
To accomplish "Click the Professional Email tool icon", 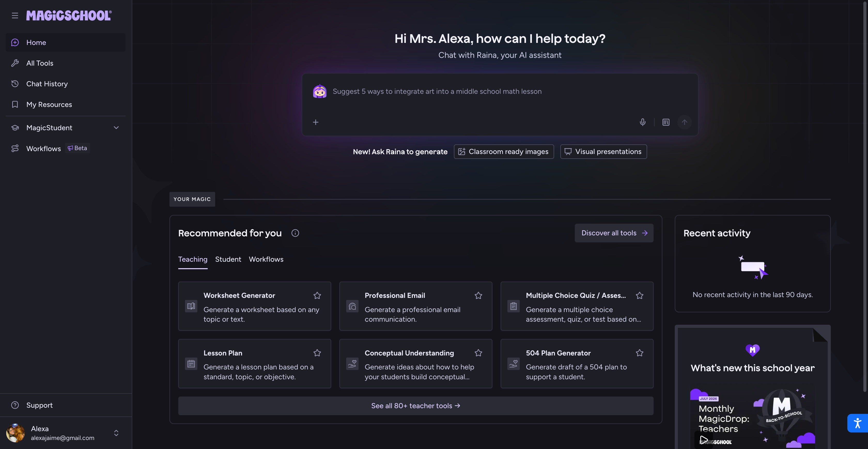I will point(352,306).
